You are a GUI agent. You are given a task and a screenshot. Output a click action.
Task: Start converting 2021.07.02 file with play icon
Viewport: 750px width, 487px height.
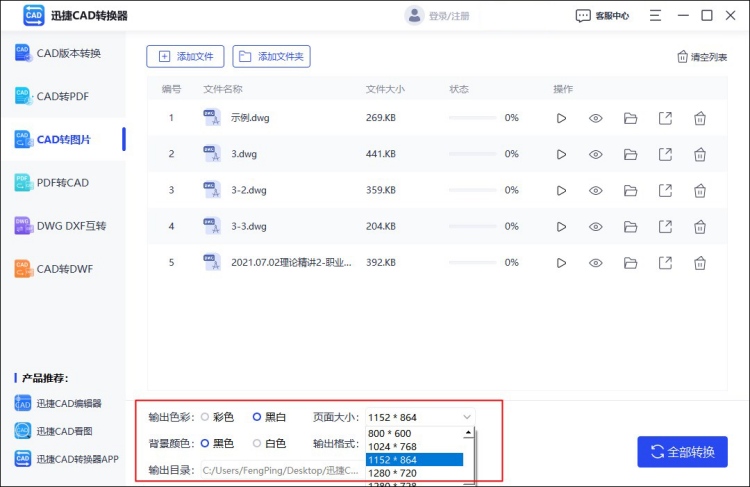tap(561, 263)
